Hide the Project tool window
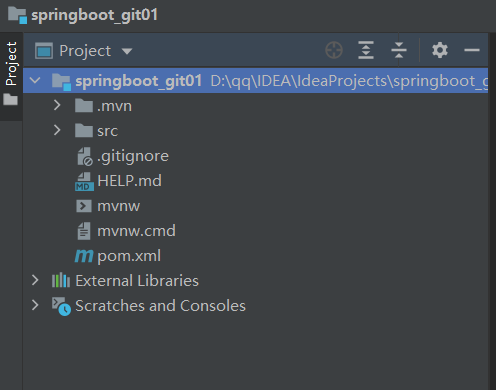Screen dimensions: 496x390 point(472,50)
